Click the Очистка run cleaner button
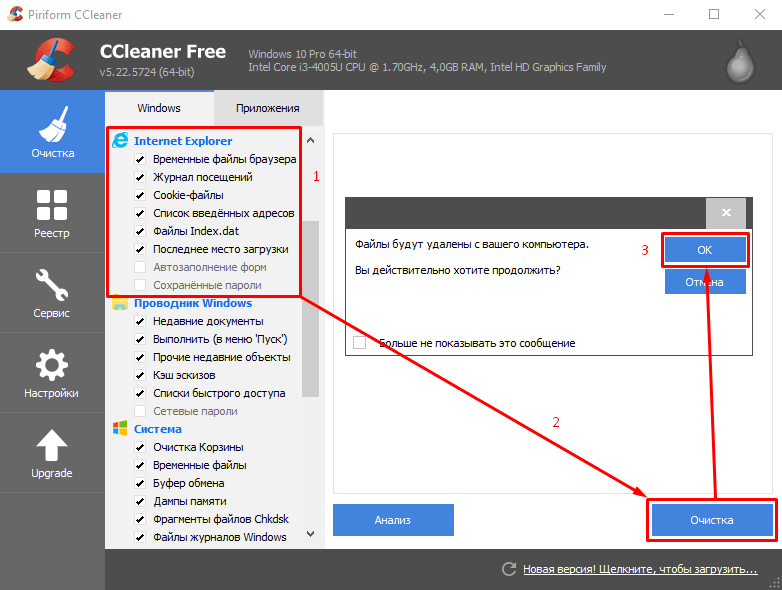This screenshot has height=590, width=782. 712,520
